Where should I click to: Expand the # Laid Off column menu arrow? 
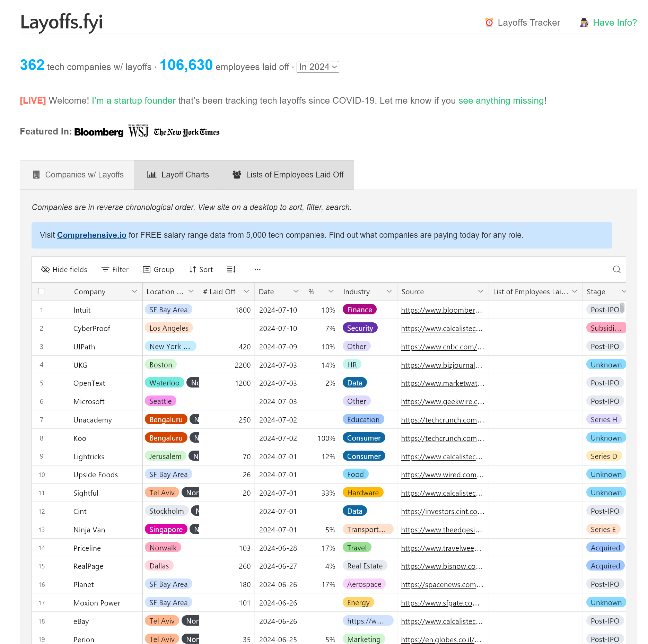pyautogui.click(x=246, y=291)
